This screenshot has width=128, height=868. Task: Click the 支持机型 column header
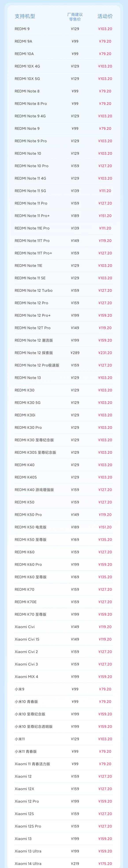tap(25, 16)
